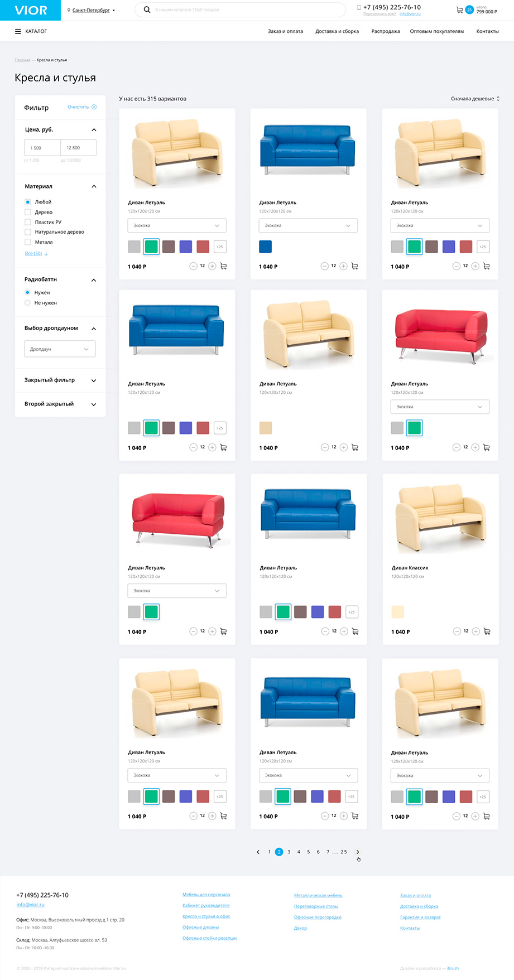
Task: Open the shopping cart icon in header
Action: (460, 9)
